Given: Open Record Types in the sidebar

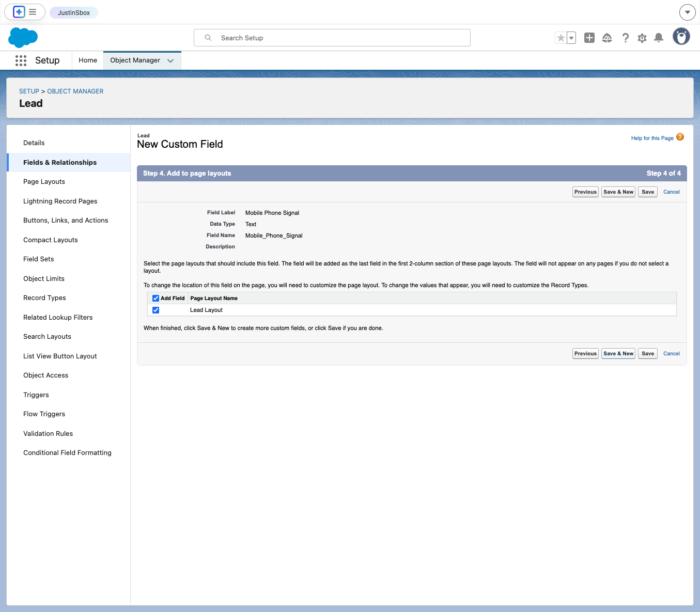Looking at the screenshot, I should coord(44,298).
